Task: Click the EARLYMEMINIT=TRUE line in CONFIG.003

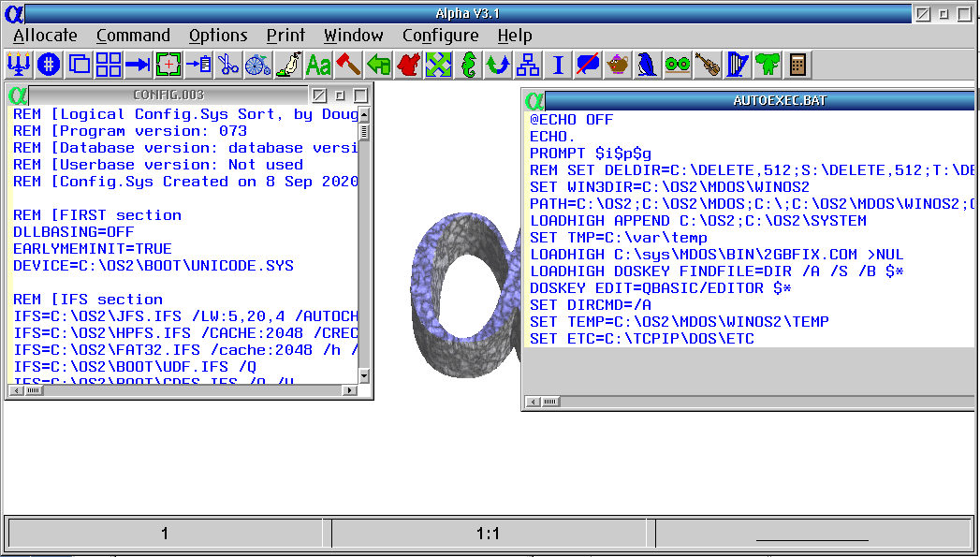Action: click(x=93, y=249)
